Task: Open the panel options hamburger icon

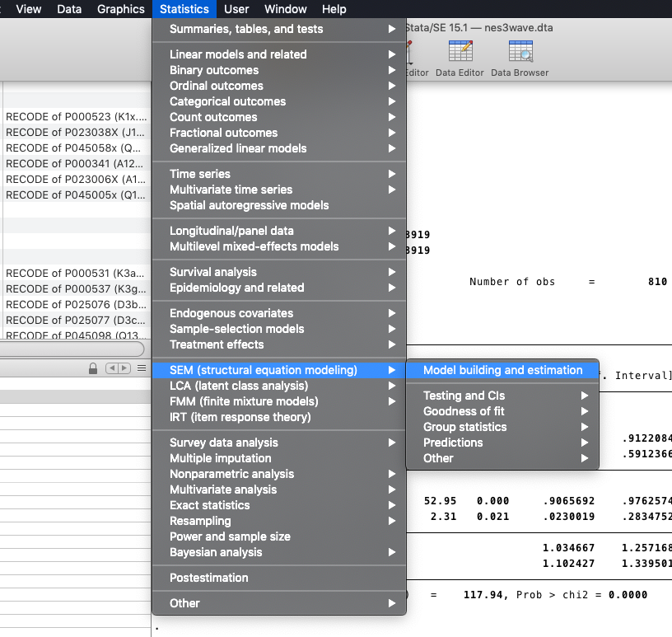Action: 142,368
